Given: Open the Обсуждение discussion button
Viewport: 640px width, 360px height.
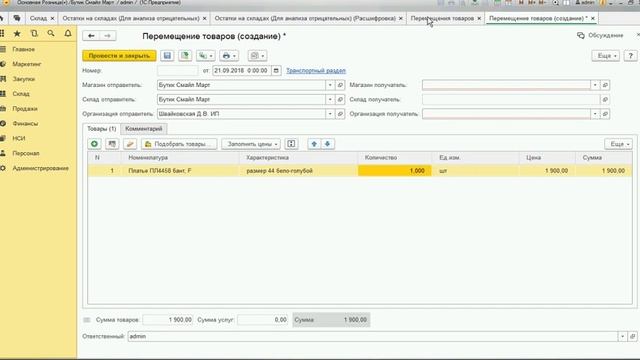Looking at the screenshot, I should (x=600, y=36).
